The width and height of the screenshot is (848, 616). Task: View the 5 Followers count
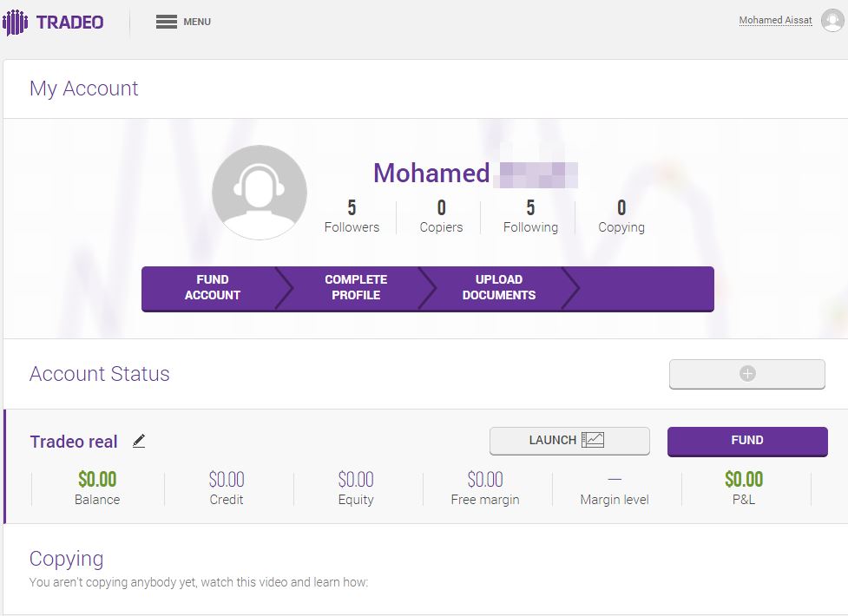[x=352, y=216]
